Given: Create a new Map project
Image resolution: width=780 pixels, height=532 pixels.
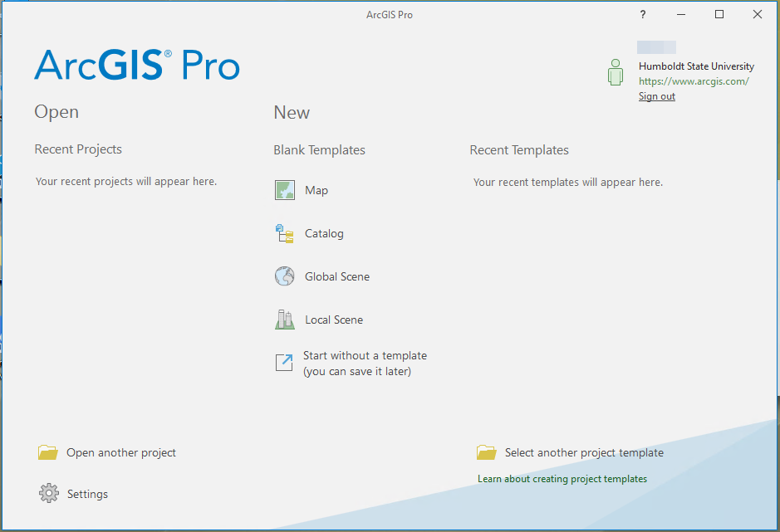Looking at the screenshot, I should (x=316, y=190).
